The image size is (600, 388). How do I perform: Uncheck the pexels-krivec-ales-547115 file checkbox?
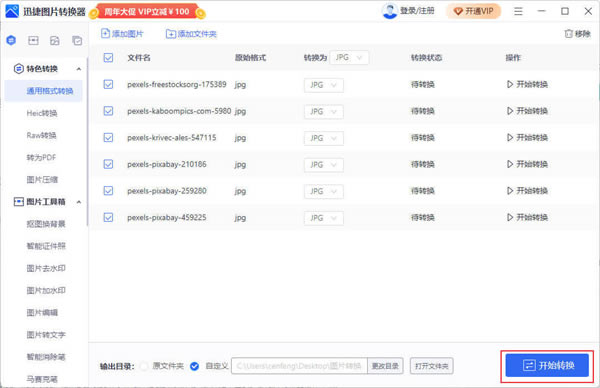coord(108,137)
